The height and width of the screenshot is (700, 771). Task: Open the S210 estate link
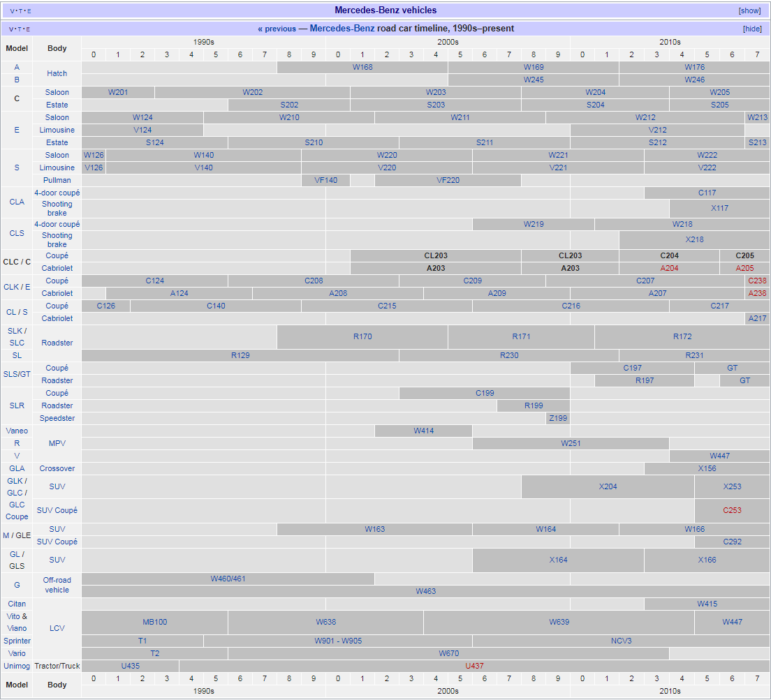[314, 142]
